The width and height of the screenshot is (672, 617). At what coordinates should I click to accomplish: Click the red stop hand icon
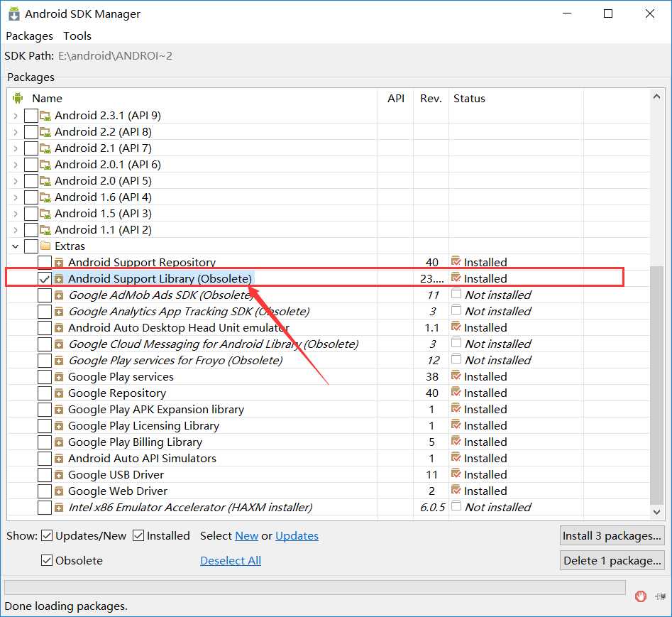click(x=641, y=596)
